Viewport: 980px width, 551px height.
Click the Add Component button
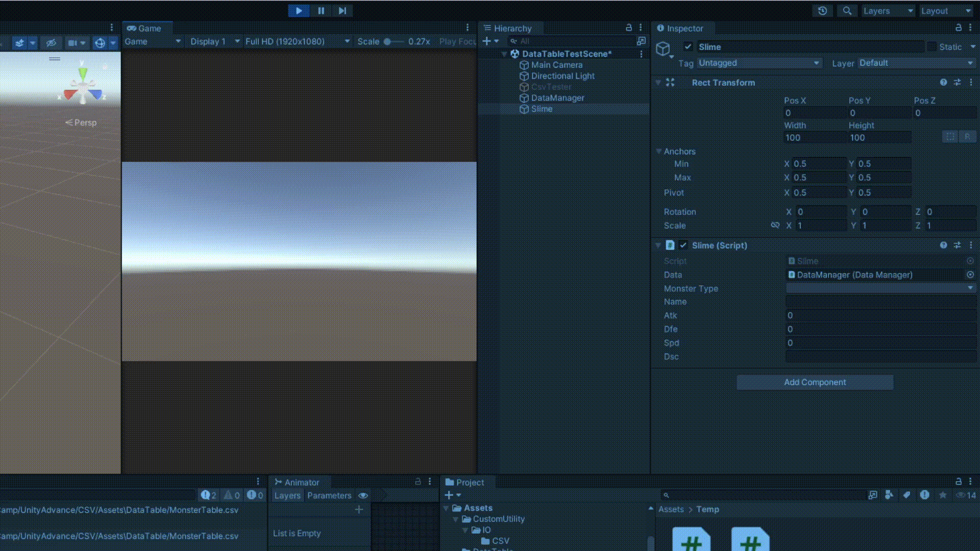[815, 382]
